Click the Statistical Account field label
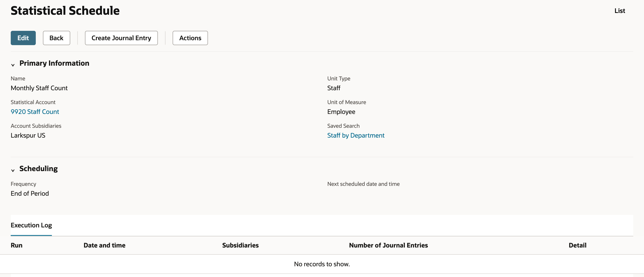Screen dimensions: 644x277 pyautogui.click(x=33, y=102)
